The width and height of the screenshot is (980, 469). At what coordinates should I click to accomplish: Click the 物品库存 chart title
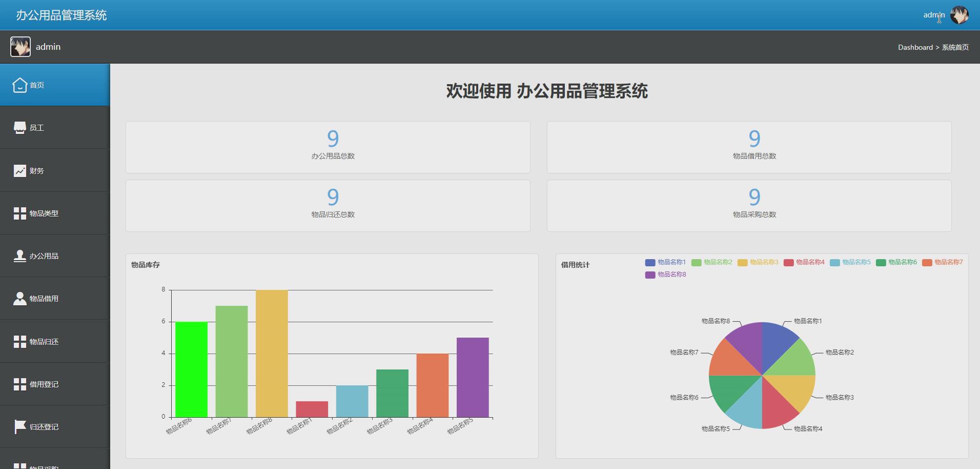click(146, 265)
